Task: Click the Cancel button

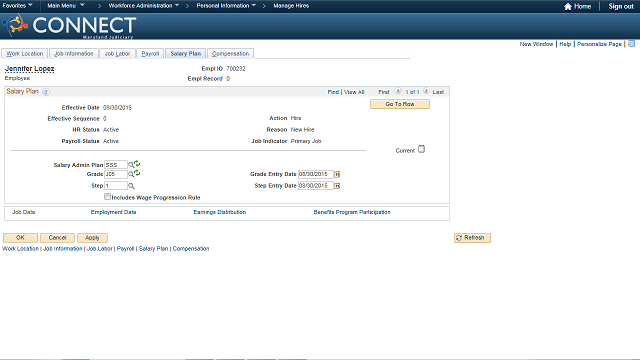Action: 57,238
